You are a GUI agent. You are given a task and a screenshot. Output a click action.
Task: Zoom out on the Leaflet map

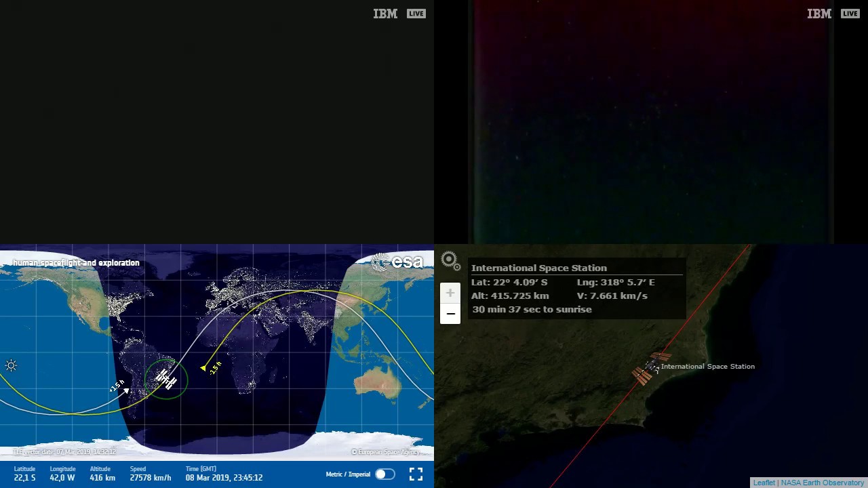point(450,314)
